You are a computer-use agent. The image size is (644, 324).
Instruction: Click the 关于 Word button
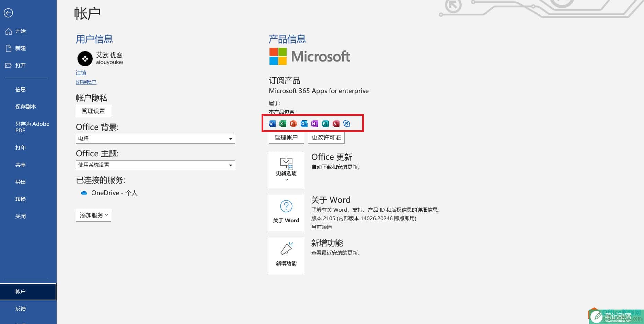pyautogui.click(x=286, y=213)
